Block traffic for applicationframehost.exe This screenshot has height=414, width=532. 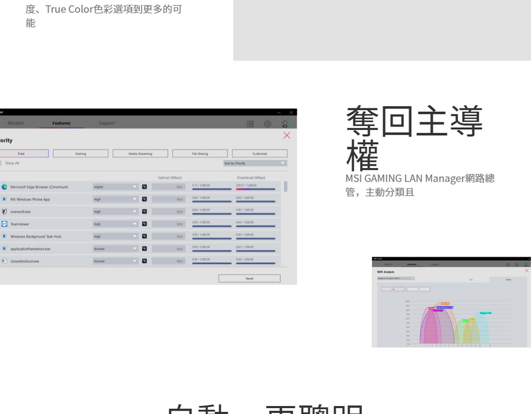(x=145, y=249)
